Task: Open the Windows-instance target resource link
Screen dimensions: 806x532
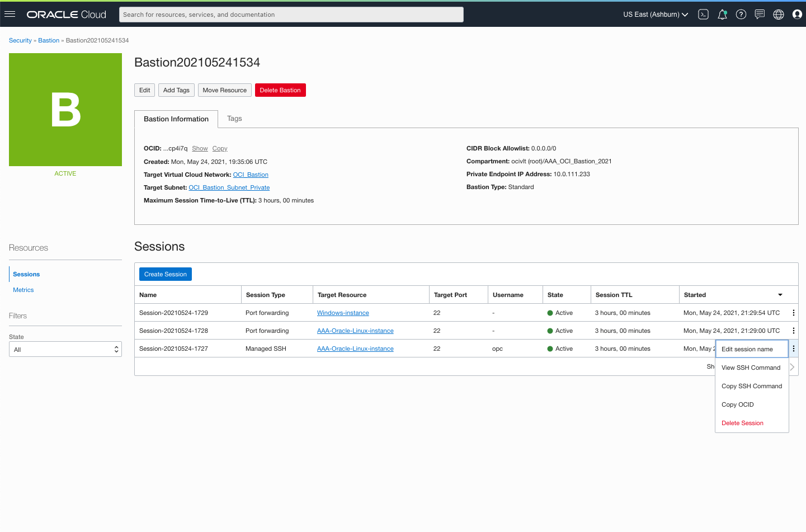Action: 343,313
